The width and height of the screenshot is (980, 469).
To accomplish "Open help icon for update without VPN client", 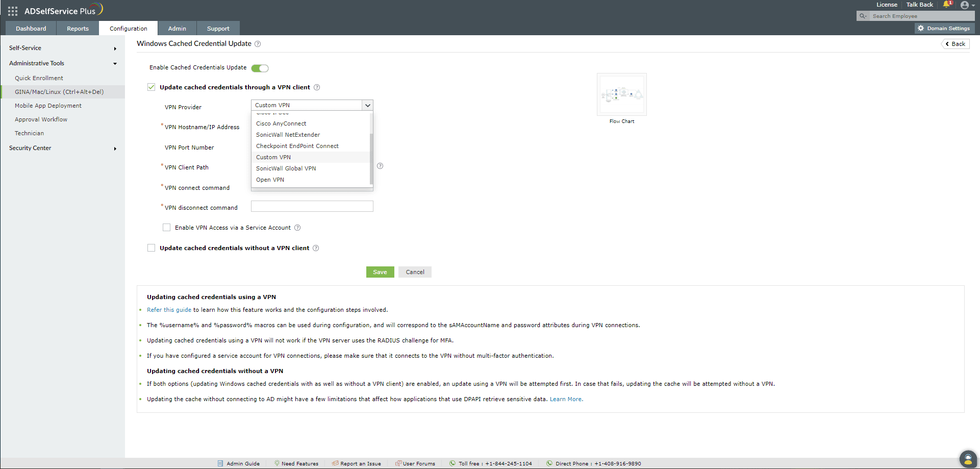I will 316,248.
